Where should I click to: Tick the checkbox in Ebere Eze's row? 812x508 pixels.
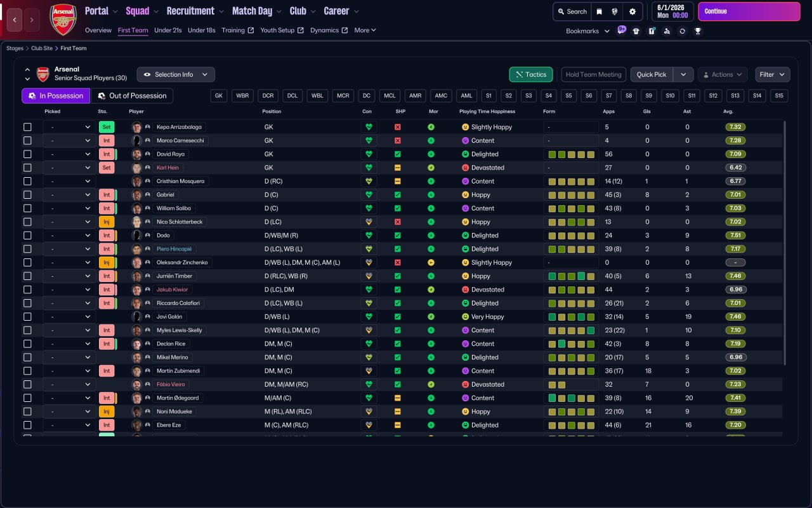(27, 425)
